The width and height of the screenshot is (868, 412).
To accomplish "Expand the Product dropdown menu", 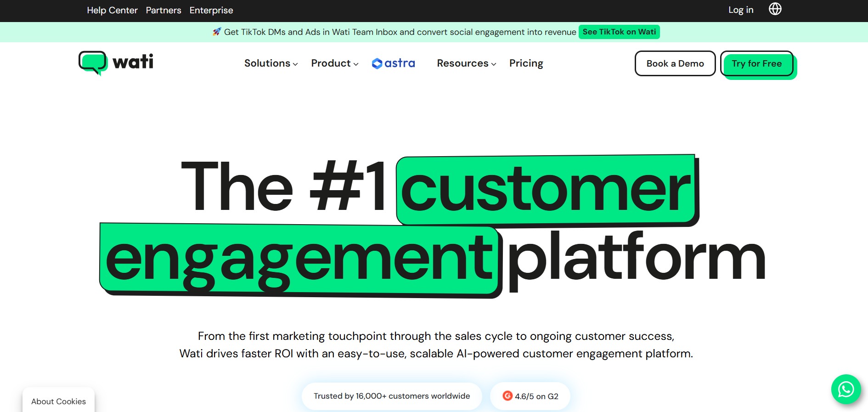I will click(x=335, y=63).
